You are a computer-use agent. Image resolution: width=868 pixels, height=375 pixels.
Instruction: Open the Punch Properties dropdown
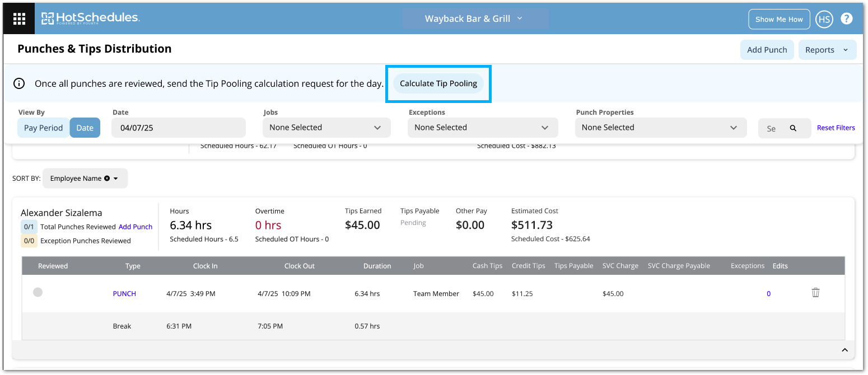(660, 128)
